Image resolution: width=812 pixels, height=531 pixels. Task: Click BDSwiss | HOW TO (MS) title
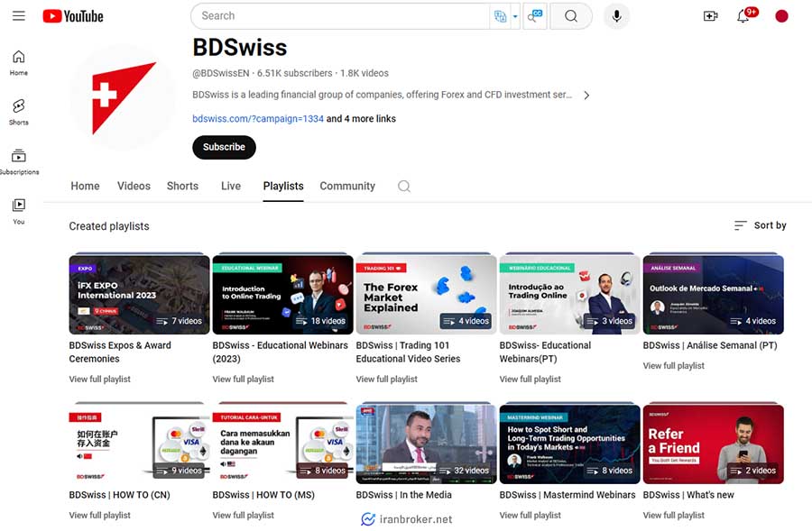263,495
